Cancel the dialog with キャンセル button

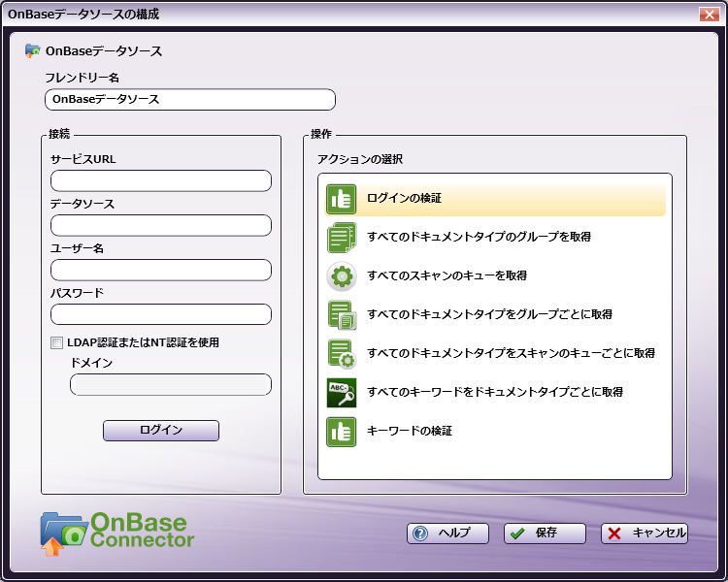click(x=645, y=533)
